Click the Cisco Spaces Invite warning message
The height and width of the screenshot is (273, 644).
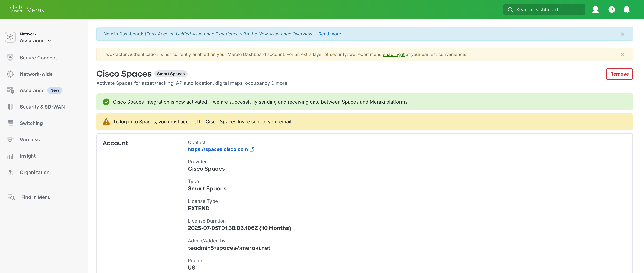click(203, 122)
